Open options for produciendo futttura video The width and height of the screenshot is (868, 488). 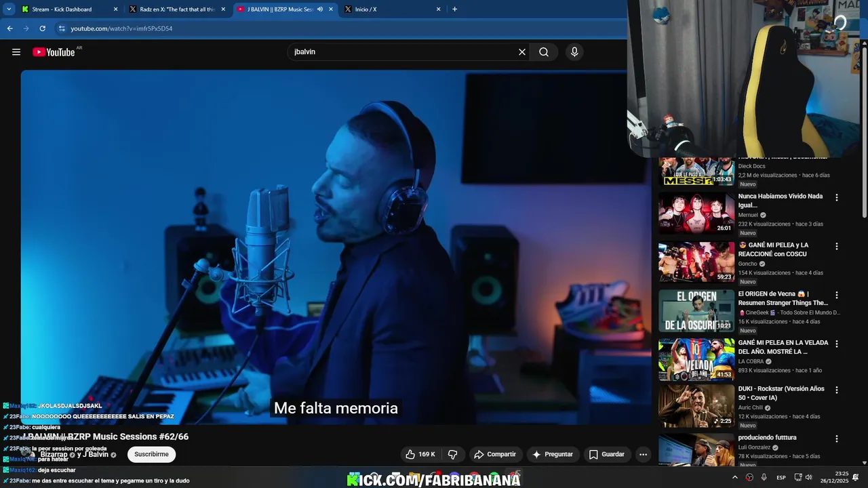836,439
